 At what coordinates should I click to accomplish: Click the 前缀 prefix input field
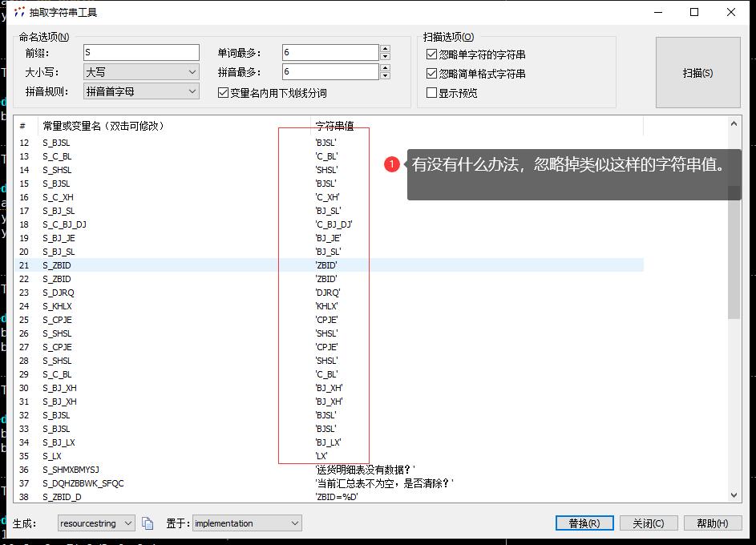click(x=141, y=53)
